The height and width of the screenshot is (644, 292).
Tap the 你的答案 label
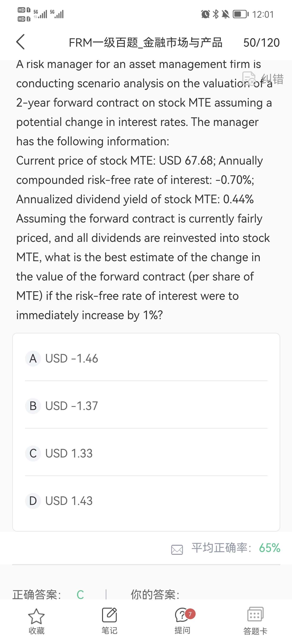click(x=155, y=594)
